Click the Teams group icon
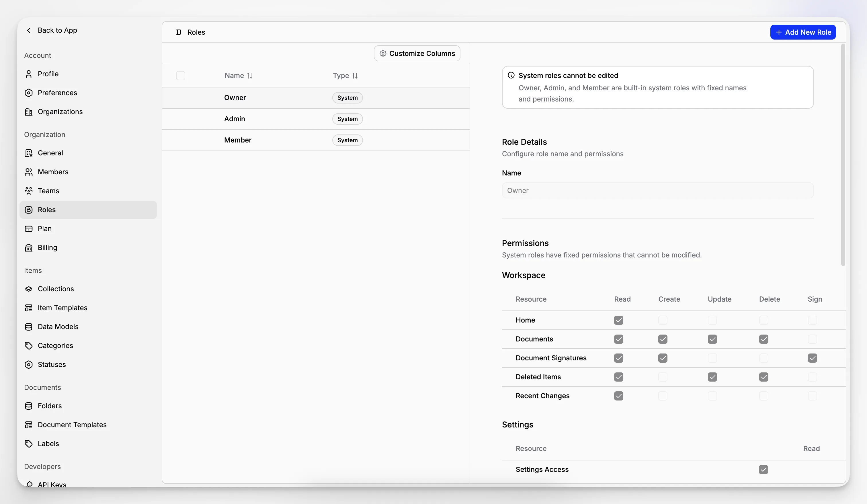The height and width of the screenshot is (504, 867). (x=29, y=191)
